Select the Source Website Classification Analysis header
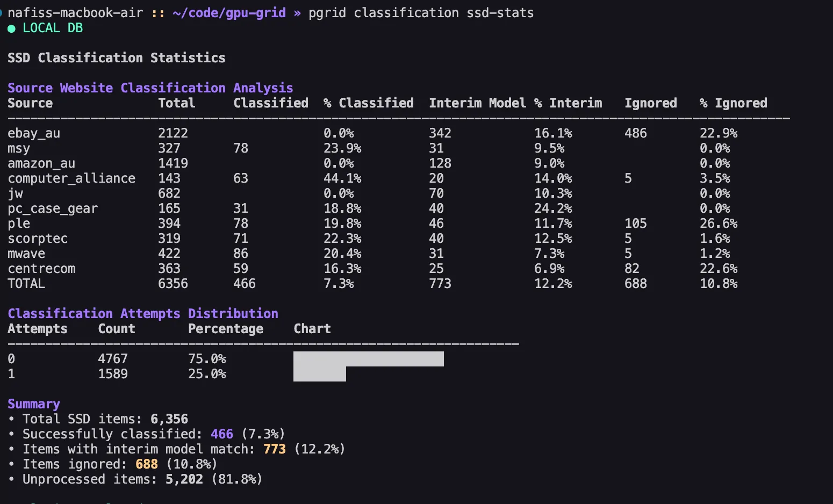The height and width of the screenshot is (504, 833). (150, 88)
